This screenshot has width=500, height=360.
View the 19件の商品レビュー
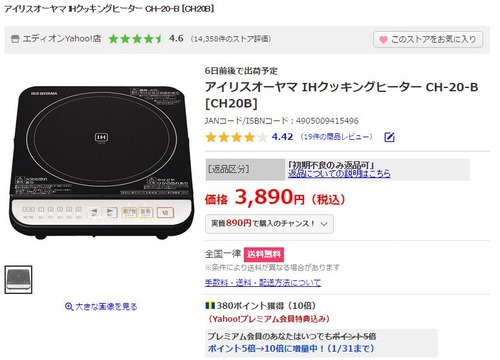click(337, 137)
